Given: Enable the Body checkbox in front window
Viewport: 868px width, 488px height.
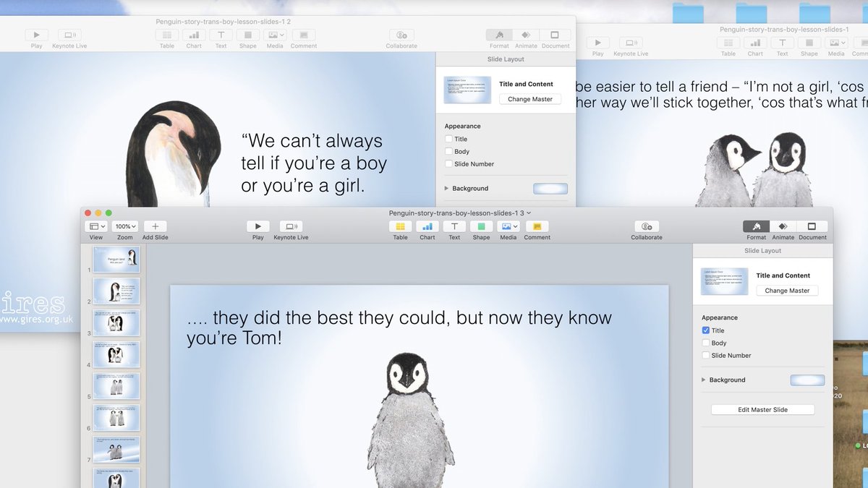Looking at the screenshot, I should click(706, 343).
